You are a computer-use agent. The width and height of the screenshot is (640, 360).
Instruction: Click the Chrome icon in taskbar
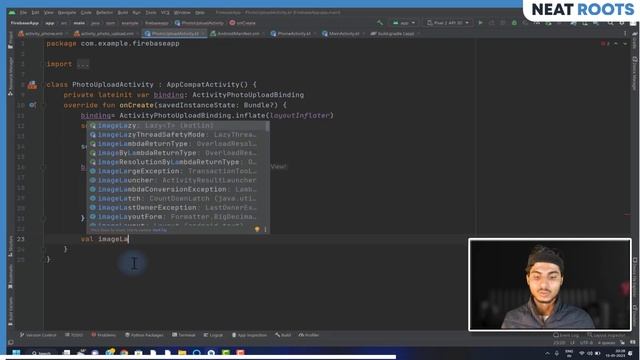click(x=124, y=353)
